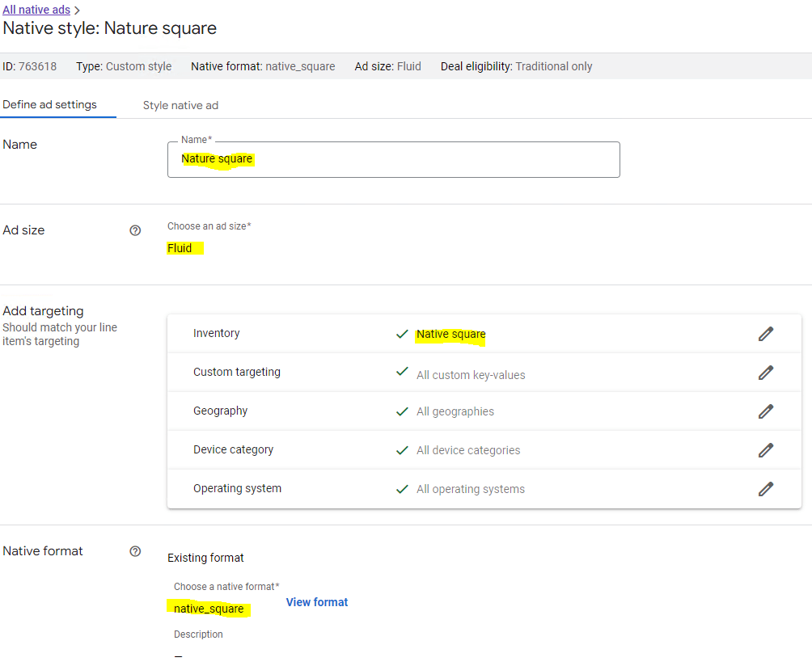Click the help icon next to Native format
The height and width of the screenshot is (666, 812).
tap(135, 551)
